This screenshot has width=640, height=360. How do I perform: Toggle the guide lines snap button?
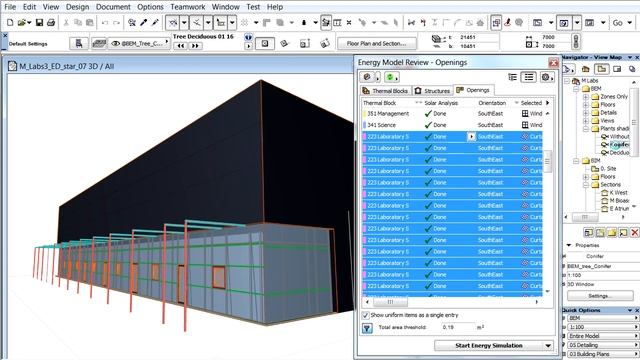(173, 23)
